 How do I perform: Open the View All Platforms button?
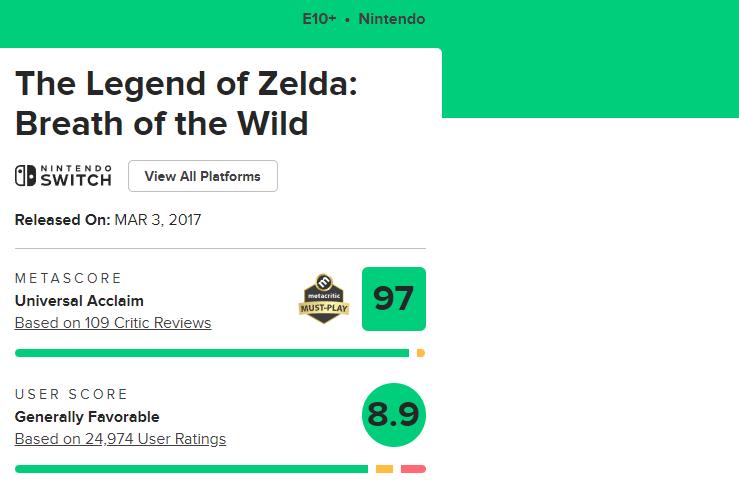(x=203, y=176)
